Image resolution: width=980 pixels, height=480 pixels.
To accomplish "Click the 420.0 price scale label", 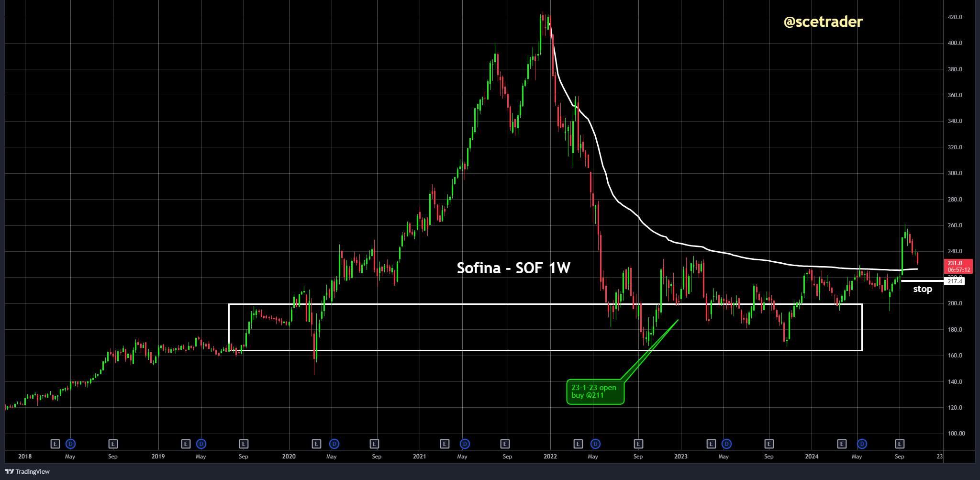I will click(x=955, y=17).
